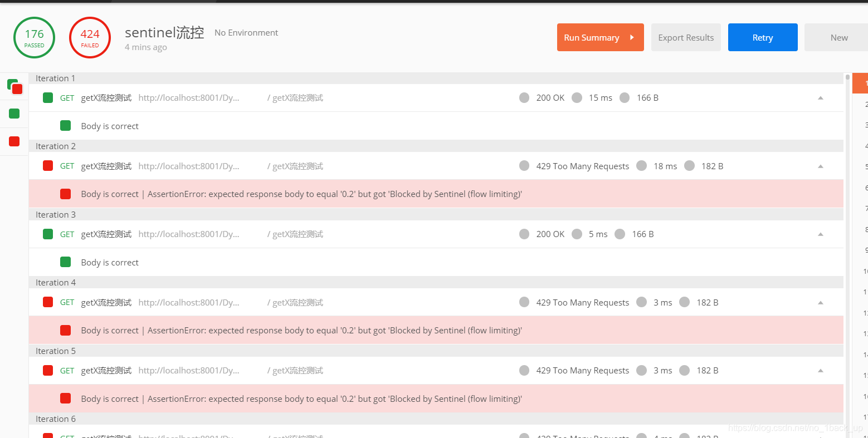Click the green status square of Iteration 3 request
868x438 pixels.
click(48, 234)
